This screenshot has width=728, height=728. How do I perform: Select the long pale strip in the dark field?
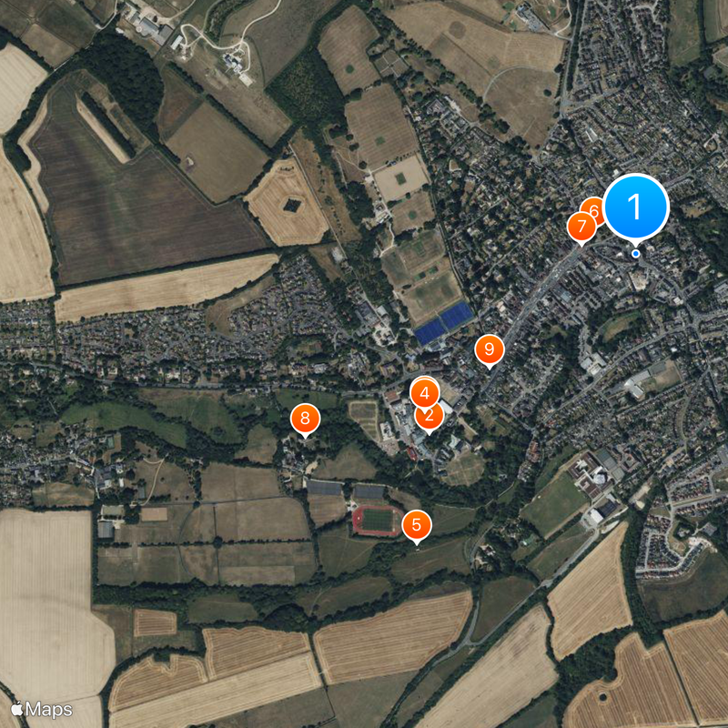103,129
